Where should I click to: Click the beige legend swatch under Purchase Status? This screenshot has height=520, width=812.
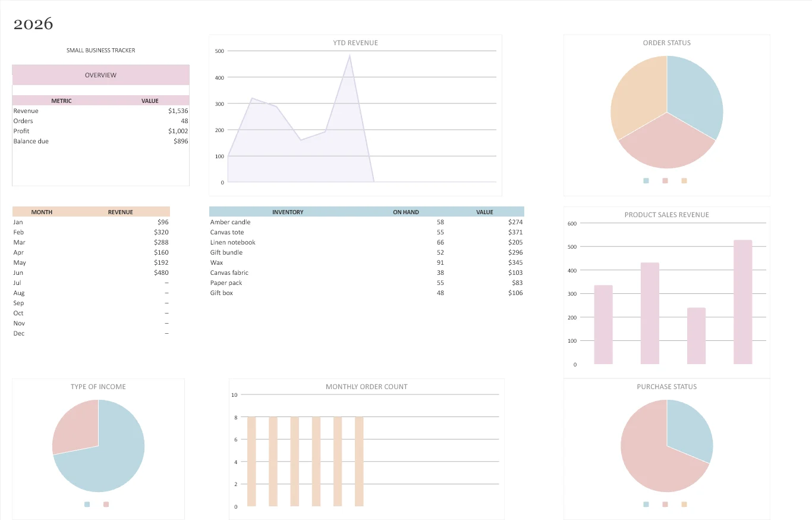684,504
